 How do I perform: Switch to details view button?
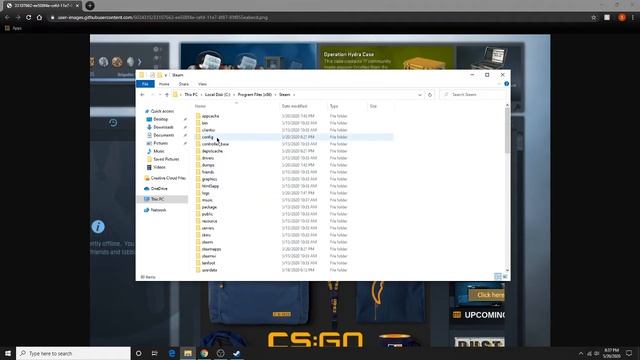tap(498, 277)
